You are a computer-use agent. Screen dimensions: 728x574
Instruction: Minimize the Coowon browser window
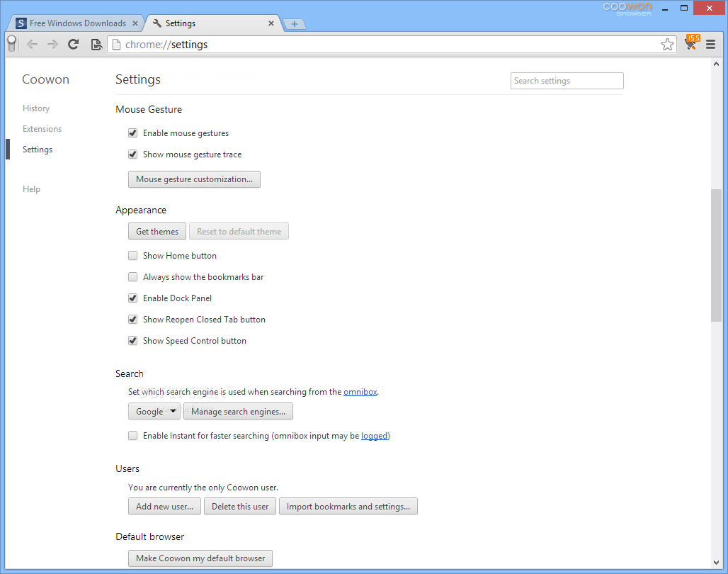665,9
